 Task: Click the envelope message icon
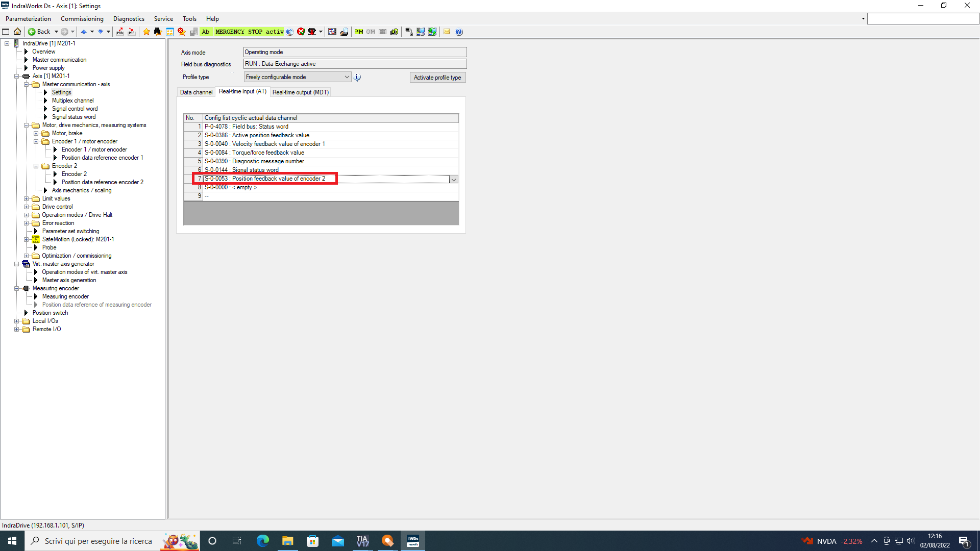[447, 32]
